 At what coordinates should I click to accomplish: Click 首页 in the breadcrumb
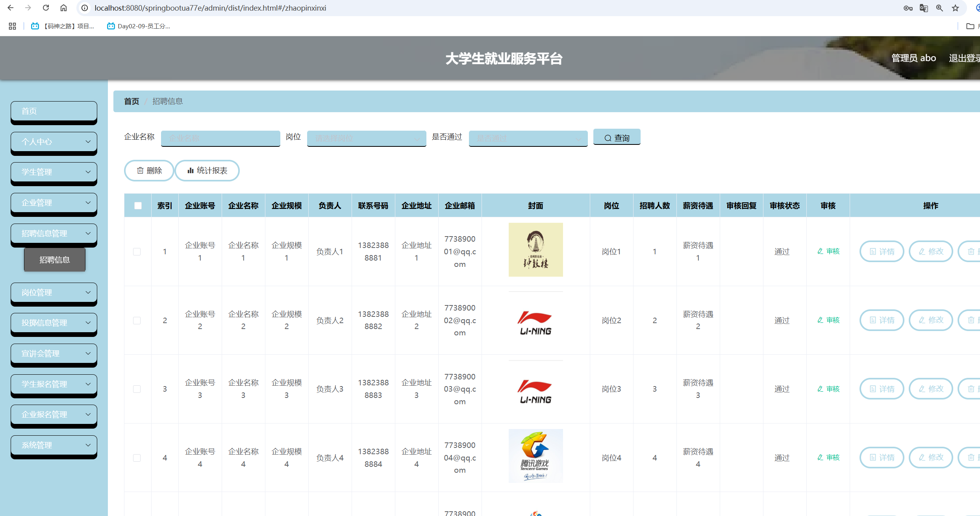click(x=132, y=101)
